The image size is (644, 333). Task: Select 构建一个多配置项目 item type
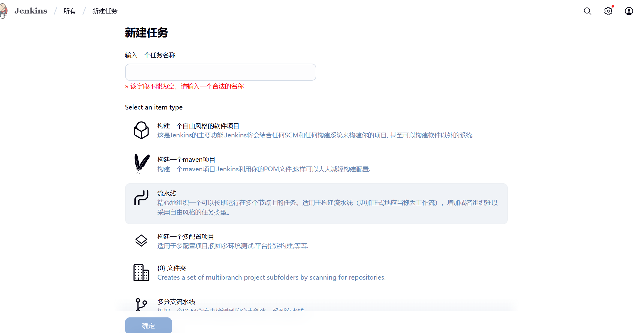[185, 237]
